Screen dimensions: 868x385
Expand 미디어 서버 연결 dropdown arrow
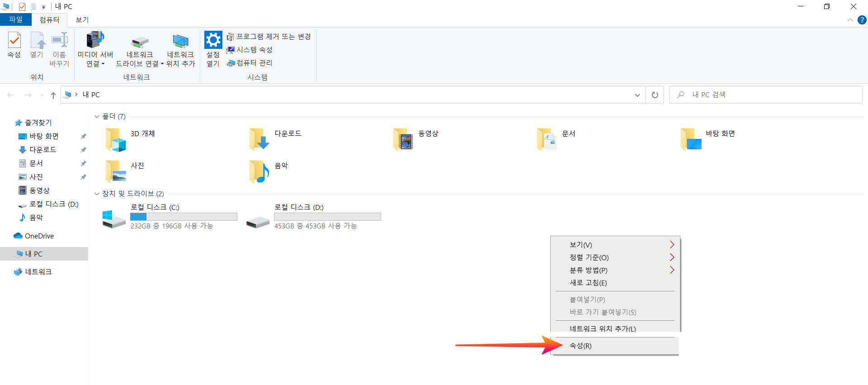(103, 64)
